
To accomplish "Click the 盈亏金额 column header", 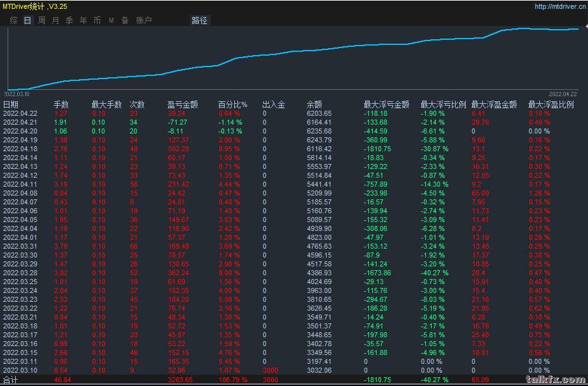I will [183, 104].
